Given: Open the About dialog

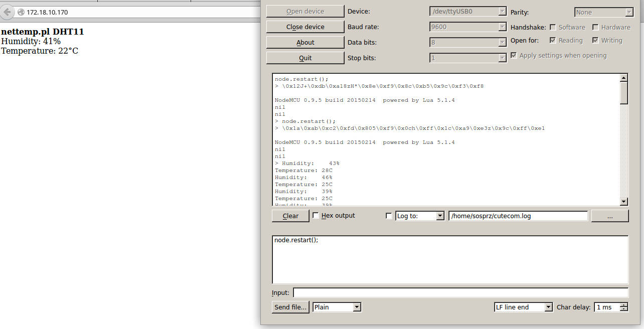Looking at the screenshot, I should tap(305, 43).
